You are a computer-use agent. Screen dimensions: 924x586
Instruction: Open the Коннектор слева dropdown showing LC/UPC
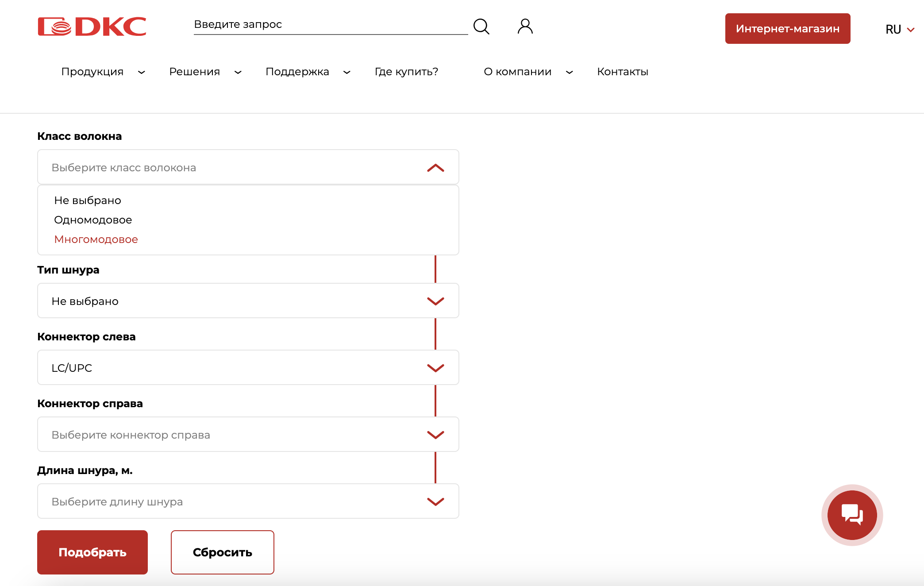(248, 368)
